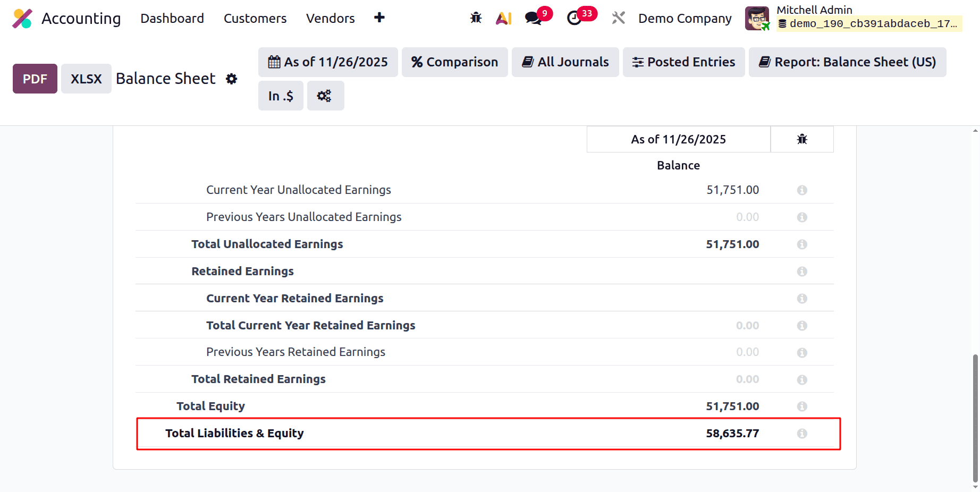Viewport: 980px width, 492px height.
Task: Click the Balance column label
Action: tap(679, 165)
